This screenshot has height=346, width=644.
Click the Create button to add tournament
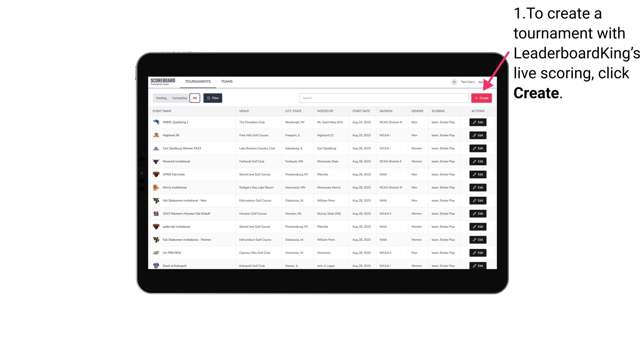point(481,98)
